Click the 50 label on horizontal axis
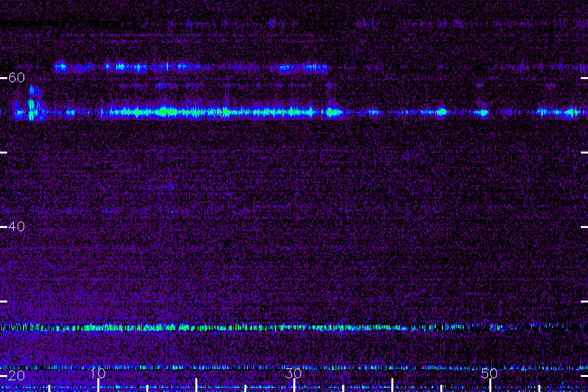Image resolution: width=588 pixels, height=392 pixels. [x=489, y=373]
